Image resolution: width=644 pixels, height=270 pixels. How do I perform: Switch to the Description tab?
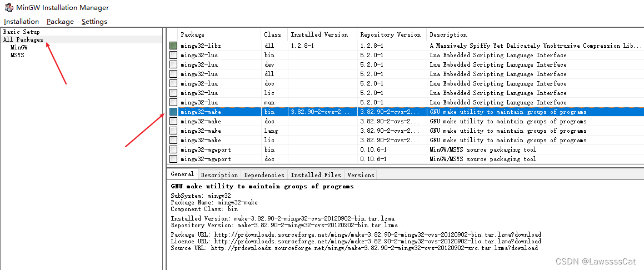[219, 175]
